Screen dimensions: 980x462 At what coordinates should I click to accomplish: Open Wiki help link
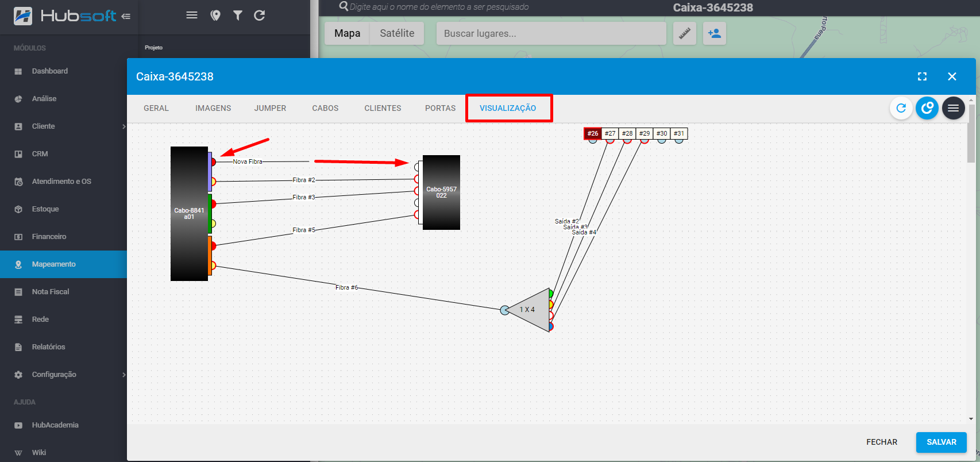63,453
